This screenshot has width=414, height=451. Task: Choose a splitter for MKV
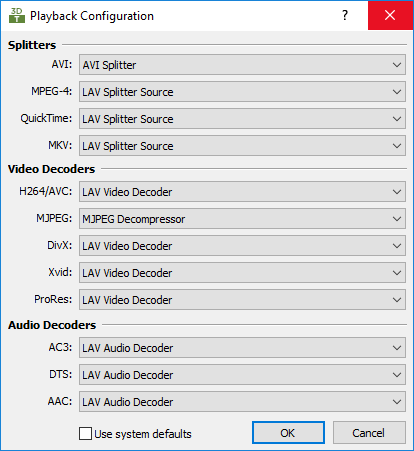[242, 146]
